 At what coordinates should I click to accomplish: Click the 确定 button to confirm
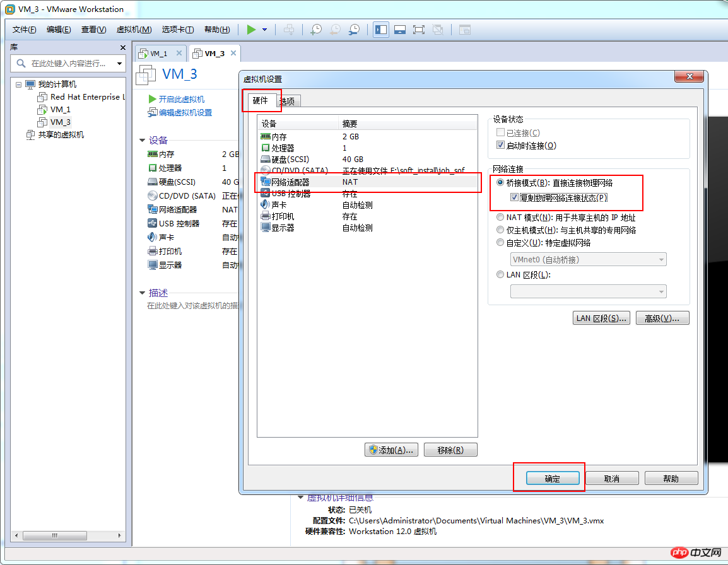click(x=552, y=479)
